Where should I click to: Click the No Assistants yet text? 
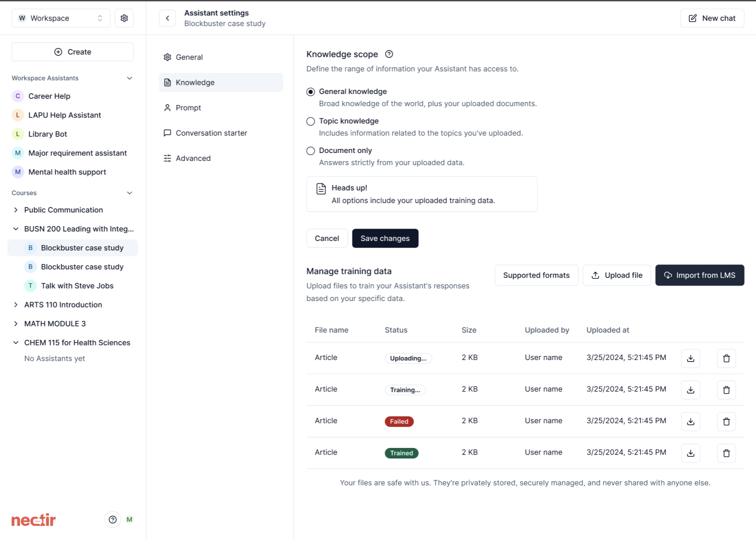[54, 358]
